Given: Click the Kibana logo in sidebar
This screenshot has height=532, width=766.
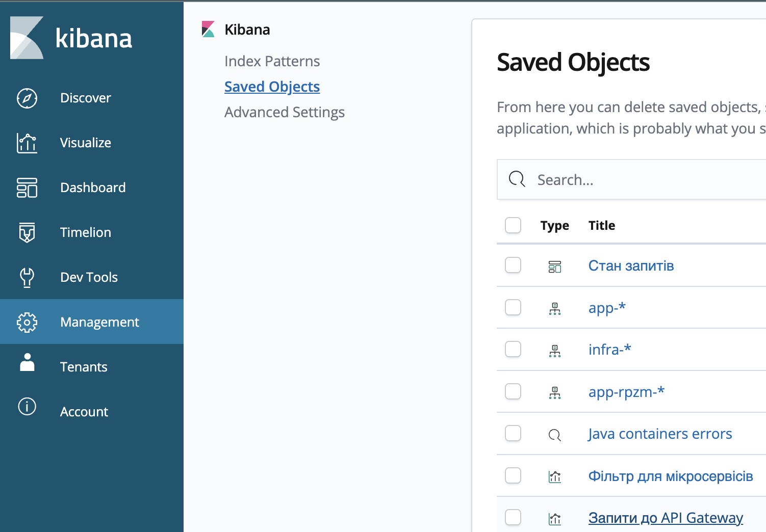Looking at the screenshot, I should click(x=27, y=38).
